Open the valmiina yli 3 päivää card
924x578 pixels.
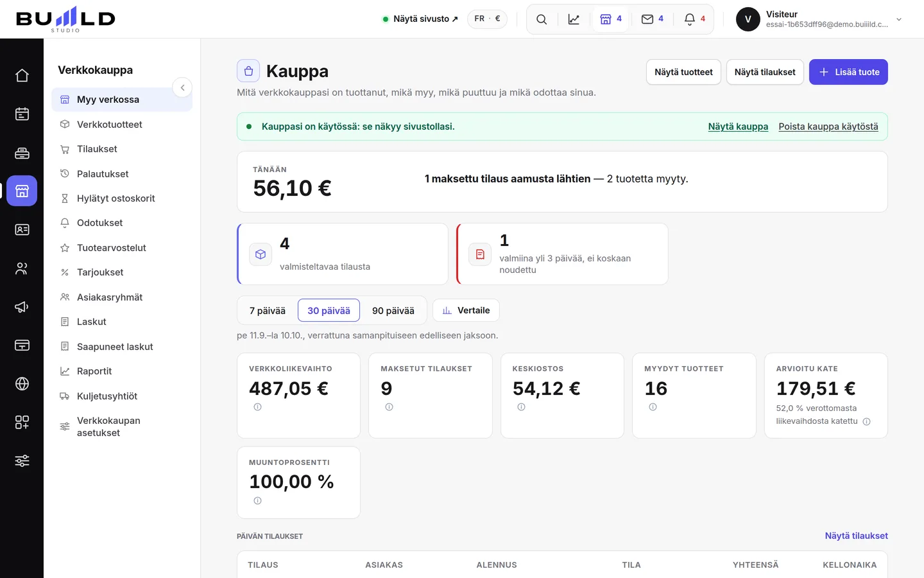coord(562,254)
